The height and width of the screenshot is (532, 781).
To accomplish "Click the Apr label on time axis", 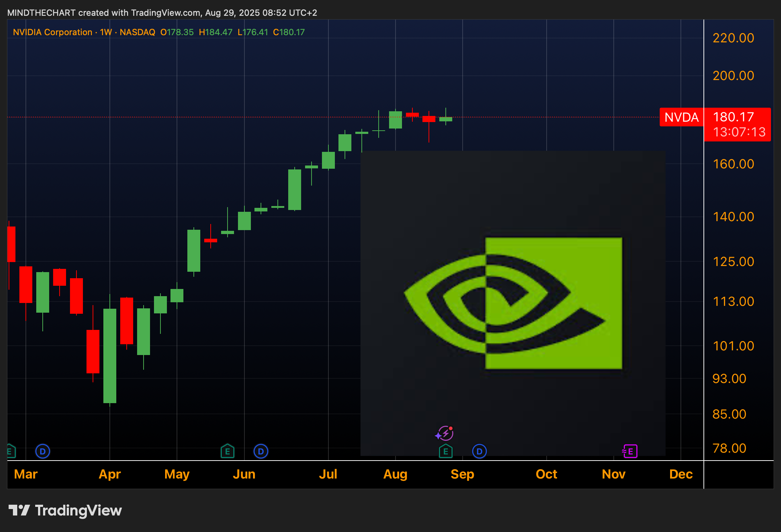I will [109, 474].
